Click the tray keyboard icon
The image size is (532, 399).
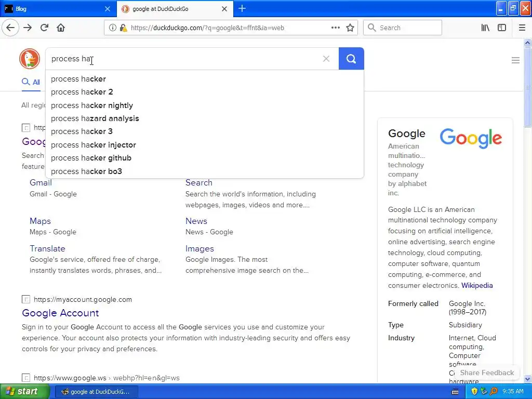coord(455,392)
